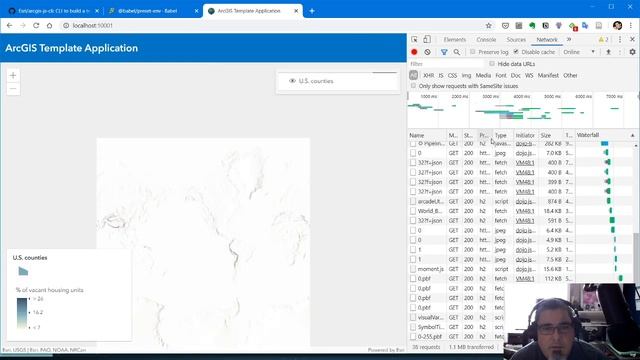Expand more DevTools tabs chevron

click(x=569, y=40)
